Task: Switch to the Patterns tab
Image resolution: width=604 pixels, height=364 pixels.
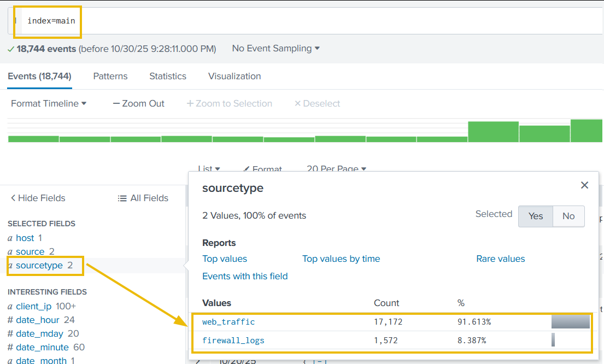Action: 110,76
